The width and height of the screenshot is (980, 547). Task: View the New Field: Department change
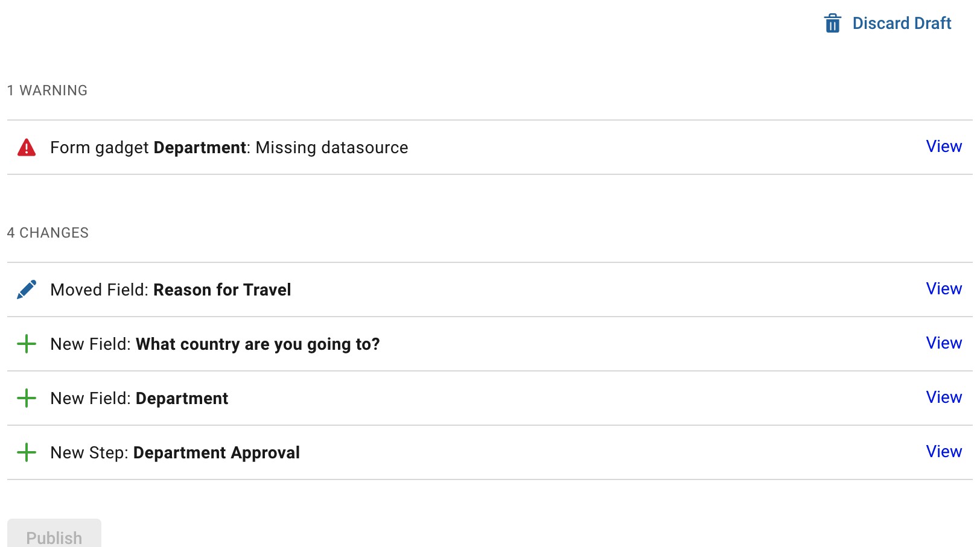pos(944,397)
